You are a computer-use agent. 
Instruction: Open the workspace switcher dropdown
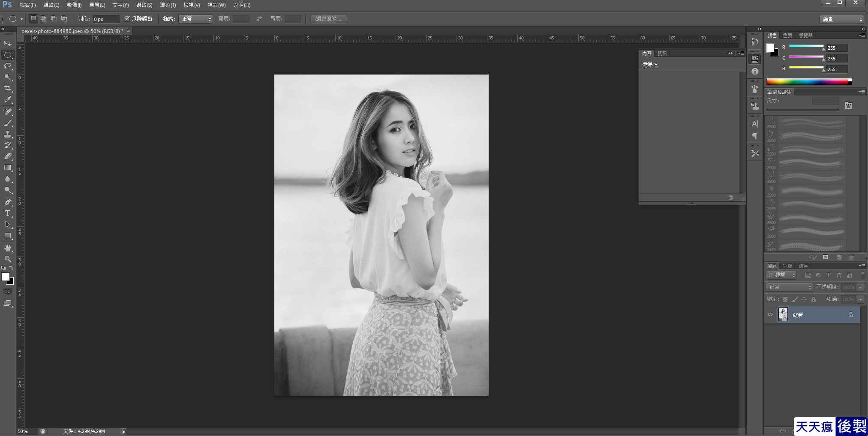tap(842, 19)
